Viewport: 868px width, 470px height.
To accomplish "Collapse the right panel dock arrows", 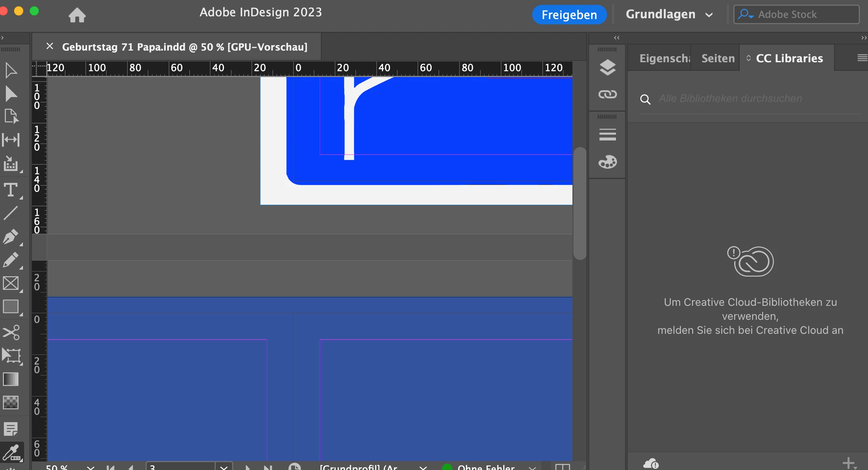I will (x=864, y=38).
